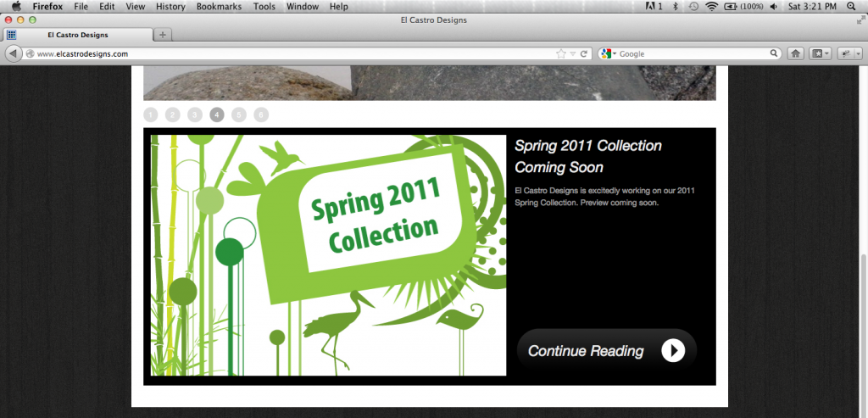868x418 pixels.
Task: Open the Tools menu
Action: click(x=264, y=7)
